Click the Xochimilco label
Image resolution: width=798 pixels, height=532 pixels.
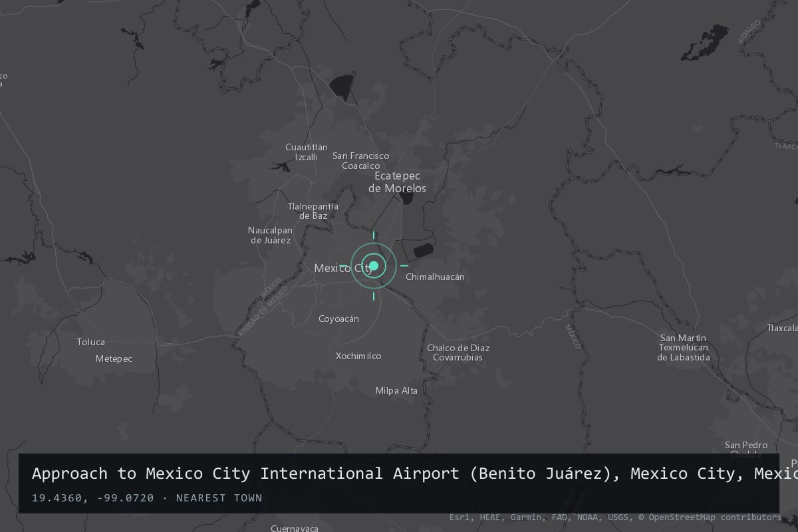pyautogui.click(x=358, y=356)
